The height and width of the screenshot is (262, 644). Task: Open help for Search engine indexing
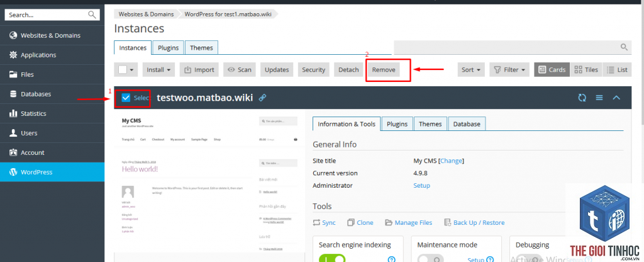392,259
